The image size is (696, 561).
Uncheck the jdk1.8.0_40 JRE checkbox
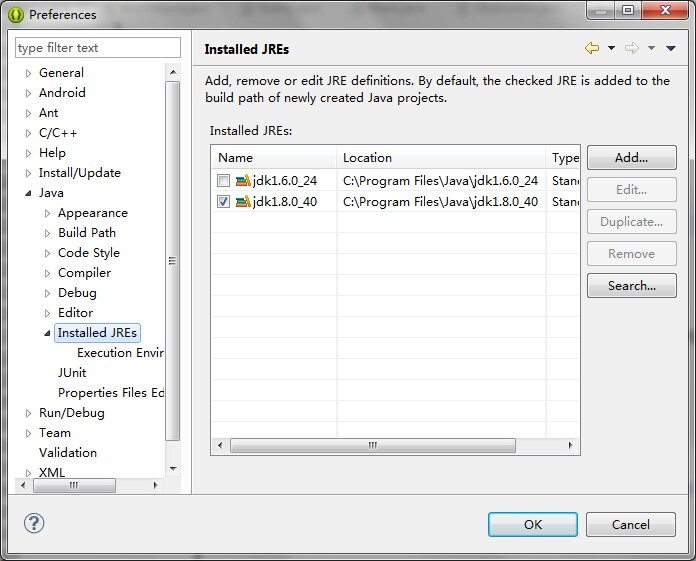pyautogui.click(x=223, y=201)
